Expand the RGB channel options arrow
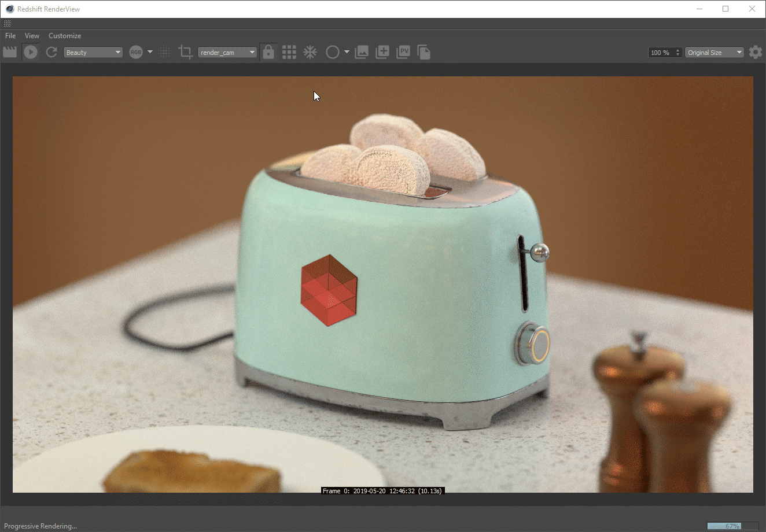Image resolution: width=766 pixels, height=532 pixels. [150, 52]
